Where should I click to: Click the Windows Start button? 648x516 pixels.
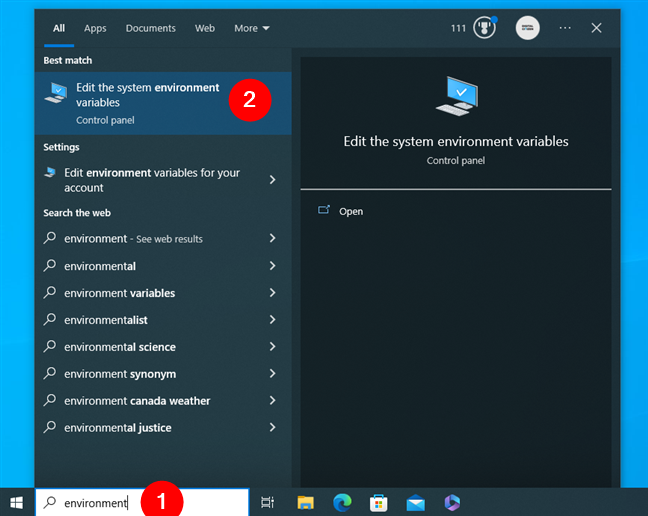tap(16, 502)
